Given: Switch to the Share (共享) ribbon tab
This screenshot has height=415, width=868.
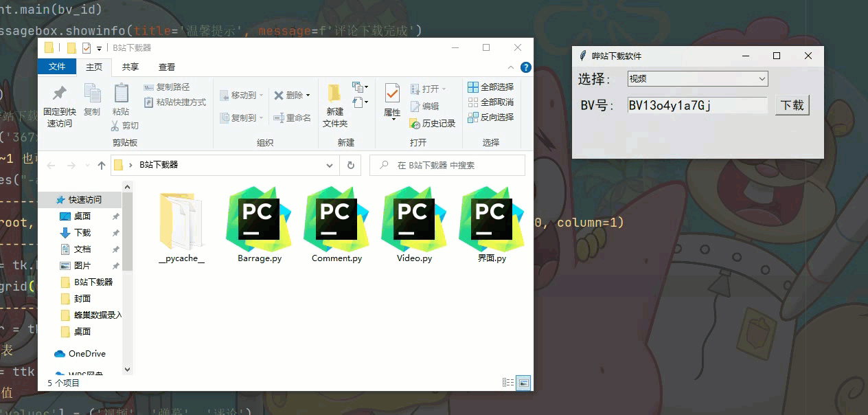Looking at the screenshot, I should (x=130, y=67).
